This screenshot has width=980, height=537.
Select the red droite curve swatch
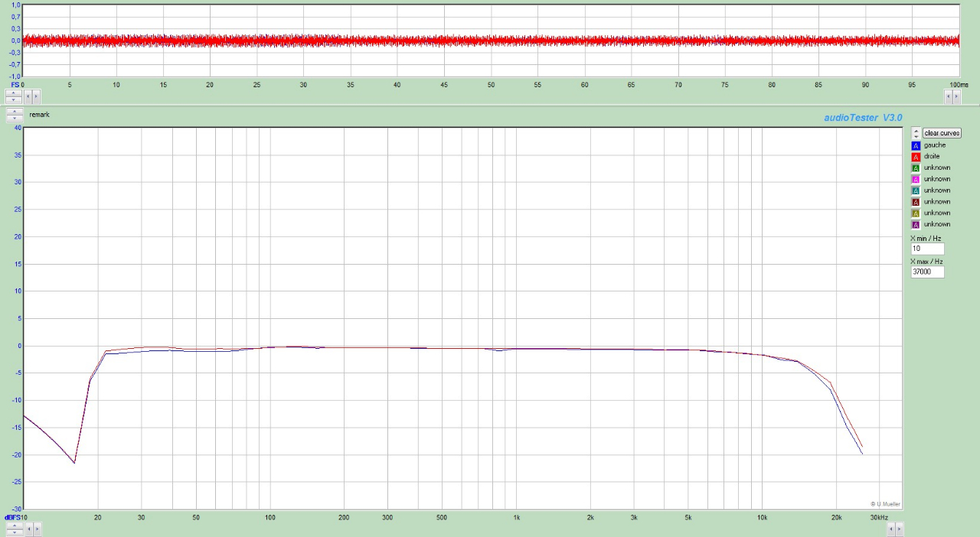point(916,156)
